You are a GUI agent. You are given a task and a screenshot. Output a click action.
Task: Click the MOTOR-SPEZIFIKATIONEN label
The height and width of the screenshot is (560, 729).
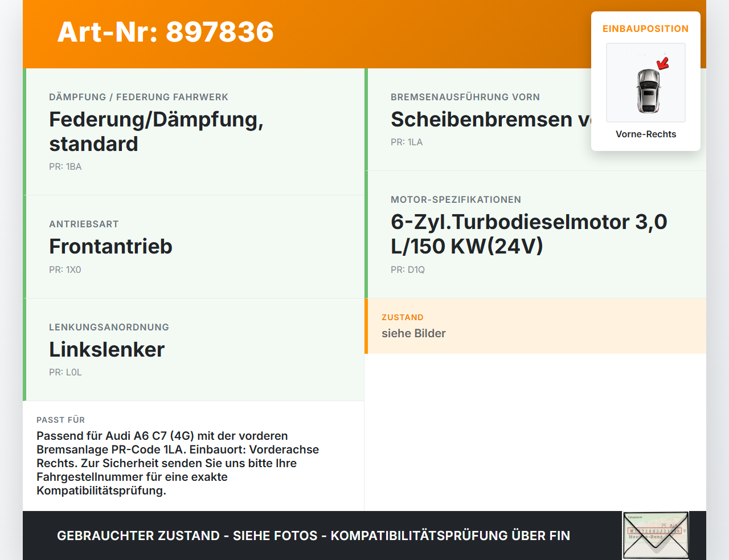tap(456, 200)
